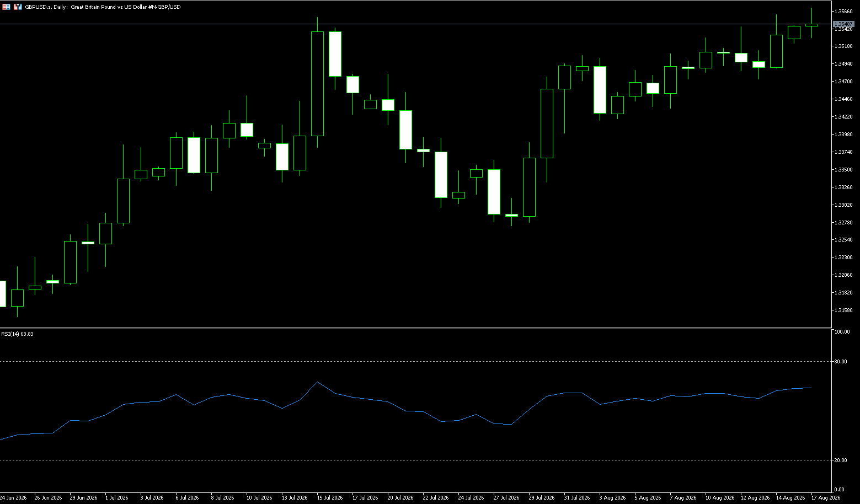860x504 pixels.
Task: Click the RSI(14) 63.83 indicator label
Action: click(17, 334)
